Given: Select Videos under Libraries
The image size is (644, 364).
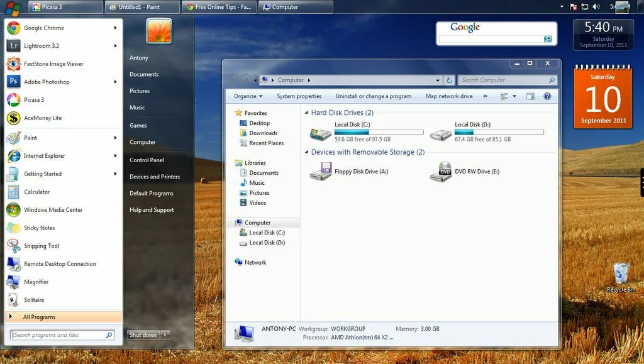Looking at the screenshot, I should pos(253,202).
